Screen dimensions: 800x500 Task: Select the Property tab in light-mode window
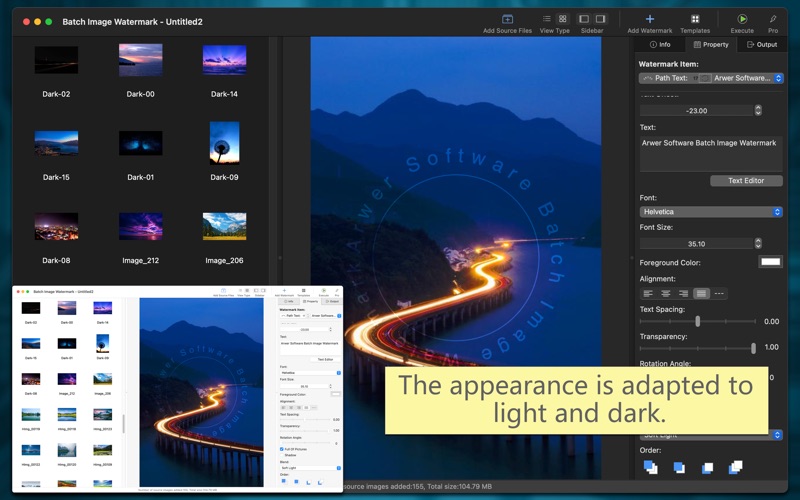coord(310,302)
